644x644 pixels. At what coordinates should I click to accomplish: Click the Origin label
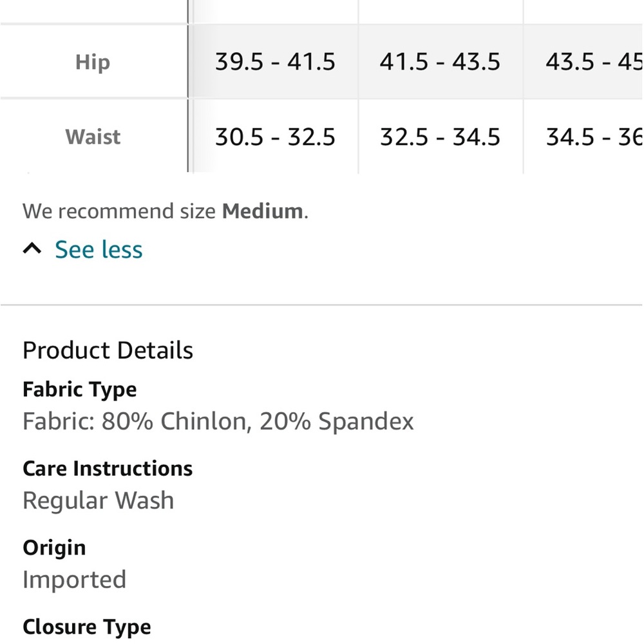54,547
